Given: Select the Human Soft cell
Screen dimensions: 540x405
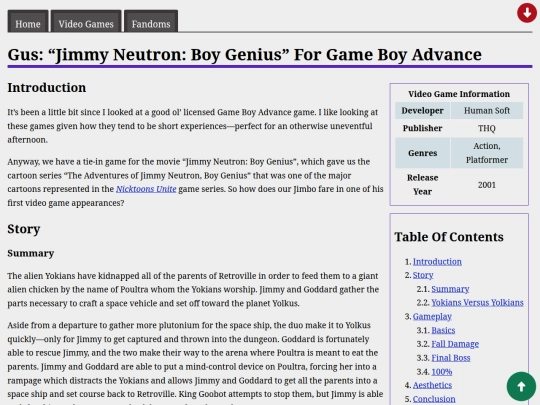Looking at the screenshot, I should pos(487,111).
